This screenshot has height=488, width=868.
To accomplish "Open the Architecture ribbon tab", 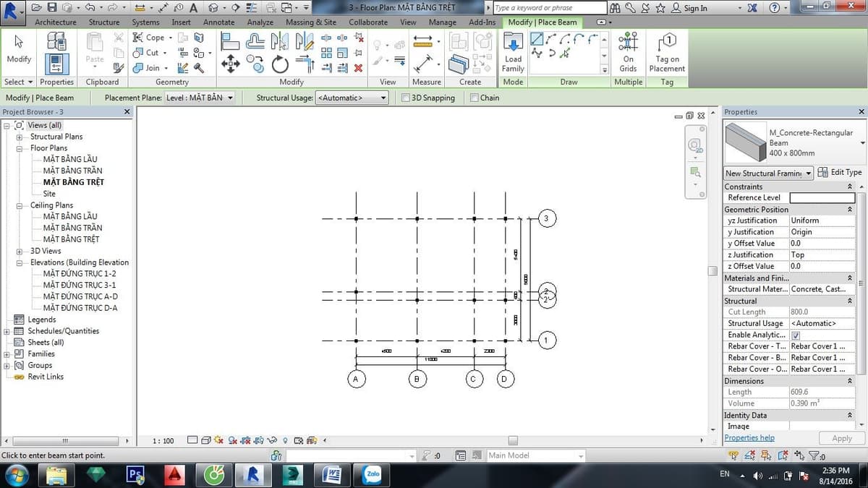I will [x=56, y=22].
